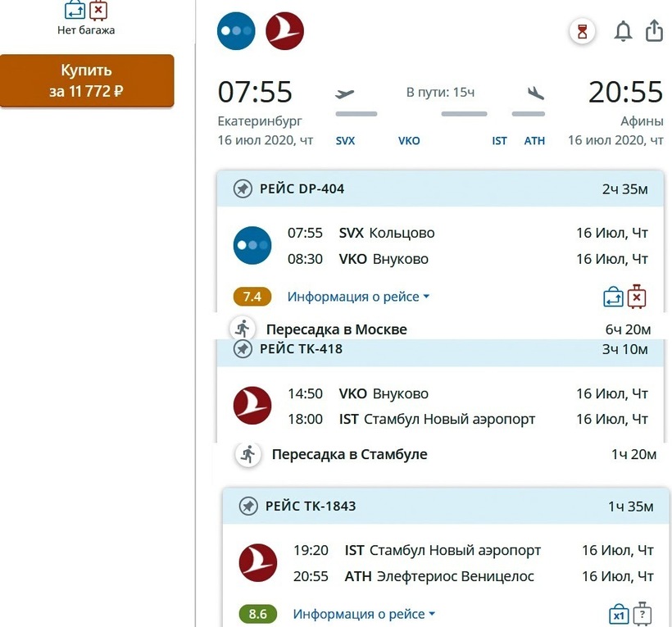Toggle the pin on РЕЙС DP-404
The width and height of the screenshot is (672, 627).
coord(243,189)
